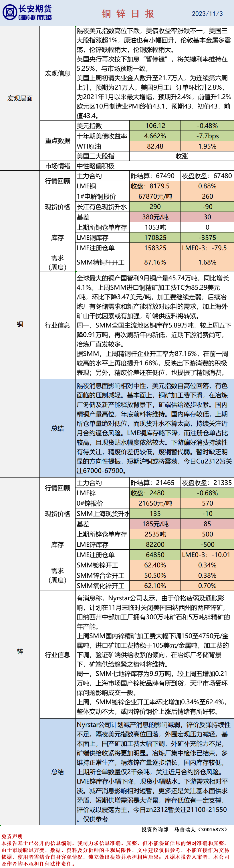Click SMM上海现货升水 value 135
This screenshot has width=234, height=868.
tap(155, 514)
